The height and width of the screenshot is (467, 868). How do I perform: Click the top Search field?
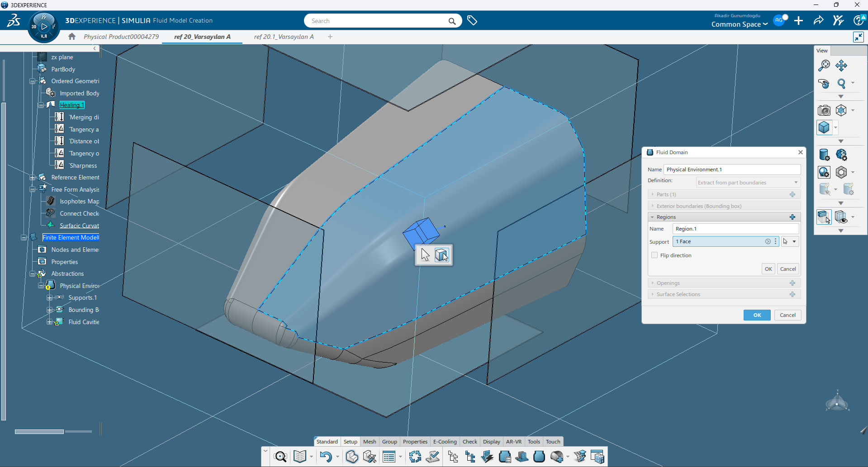[x=383, y=21]
